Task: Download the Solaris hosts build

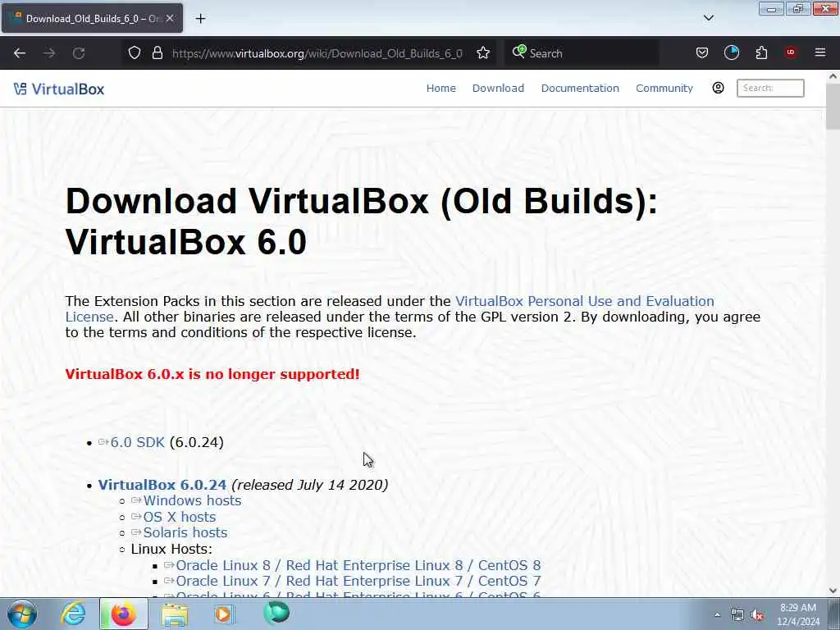Action: (185, 532)
